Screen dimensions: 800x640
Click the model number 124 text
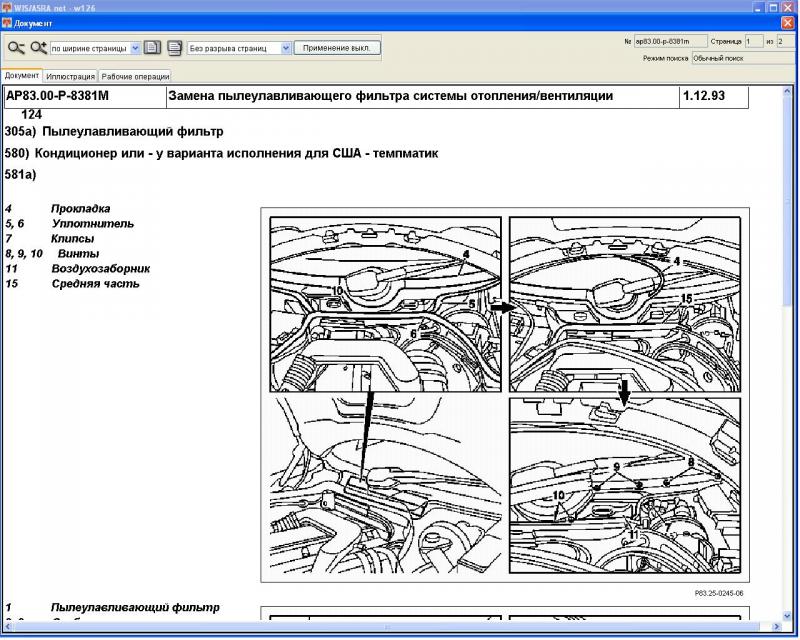31,114
